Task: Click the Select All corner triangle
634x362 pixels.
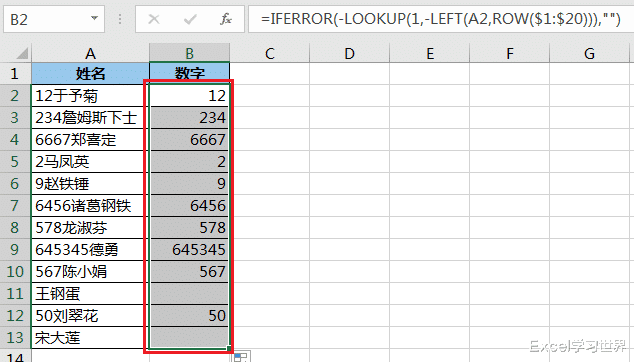Action: tap(22, 53)
